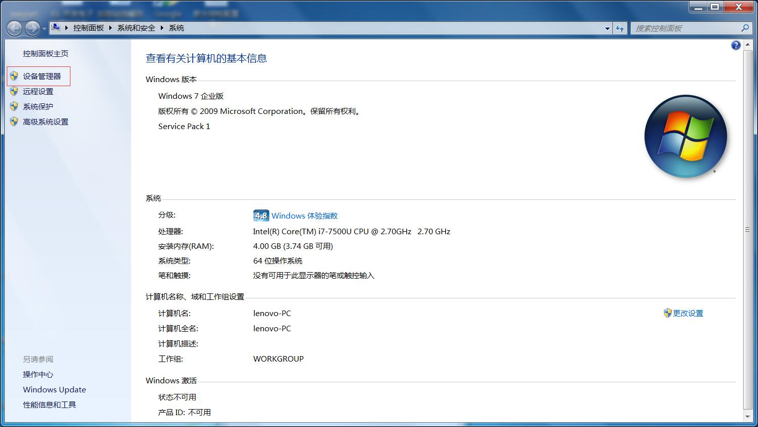758x427 pixels.
Task: Open 系统保护 from the sidebar
Action: click(x=38, y=106)
